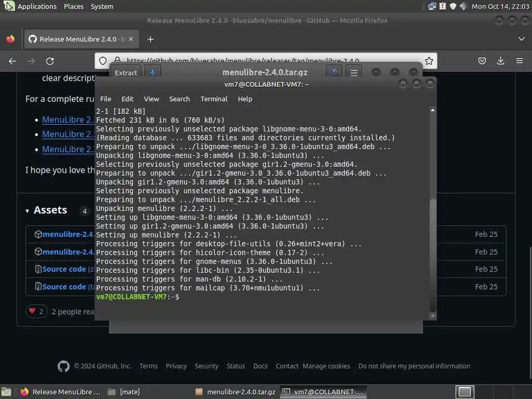
Task: Open the archive manager hamburger menu
Action: (x=354, y=73)
